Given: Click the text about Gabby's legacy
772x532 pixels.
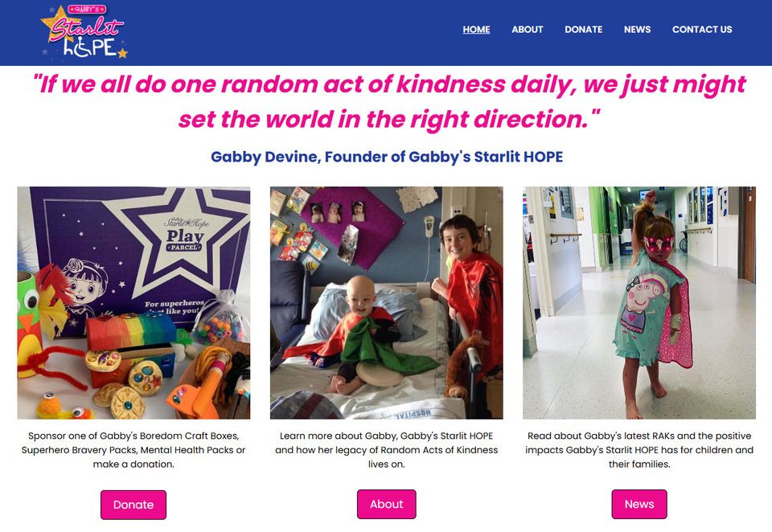Looking at the screenshot, I should point(387,450).
